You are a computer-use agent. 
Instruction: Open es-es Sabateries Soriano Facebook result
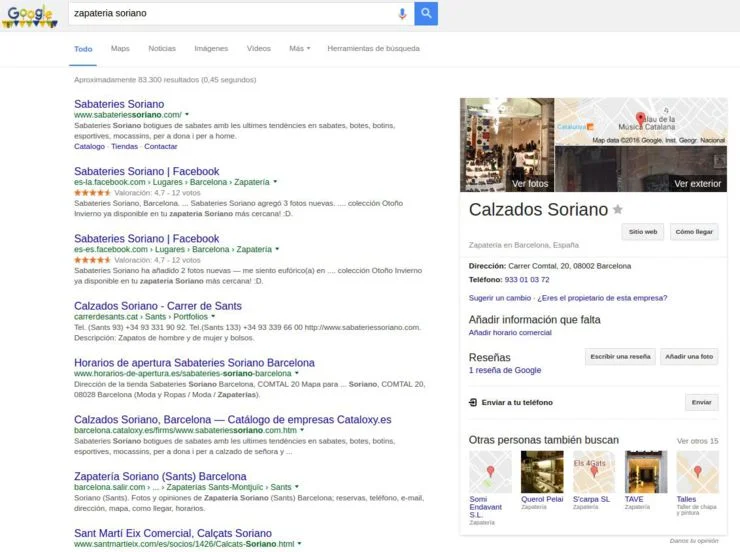pyautogui.click(x=147, y=239)
